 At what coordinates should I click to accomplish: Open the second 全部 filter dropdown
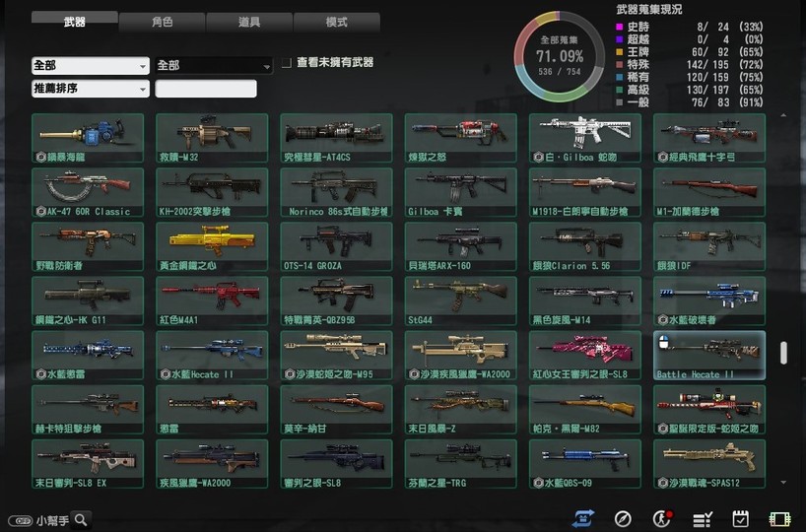point(213,66)
